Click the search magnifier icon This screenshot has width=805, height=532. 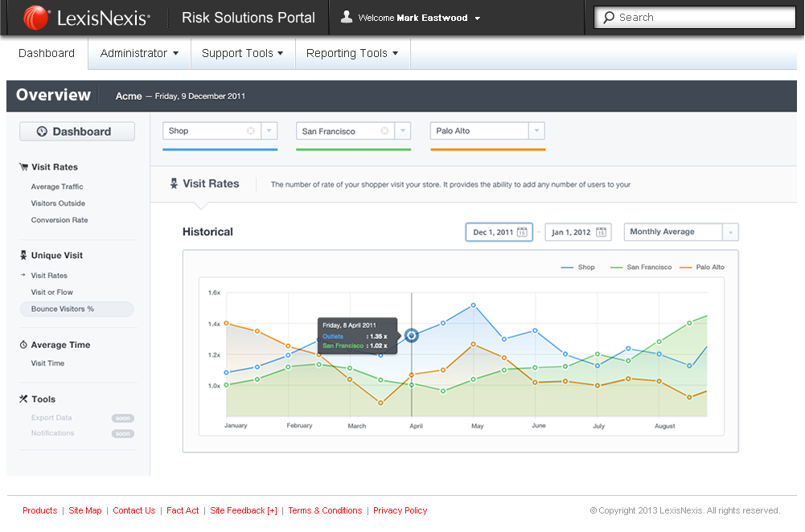pyautogui.click(x=610, y=17)
